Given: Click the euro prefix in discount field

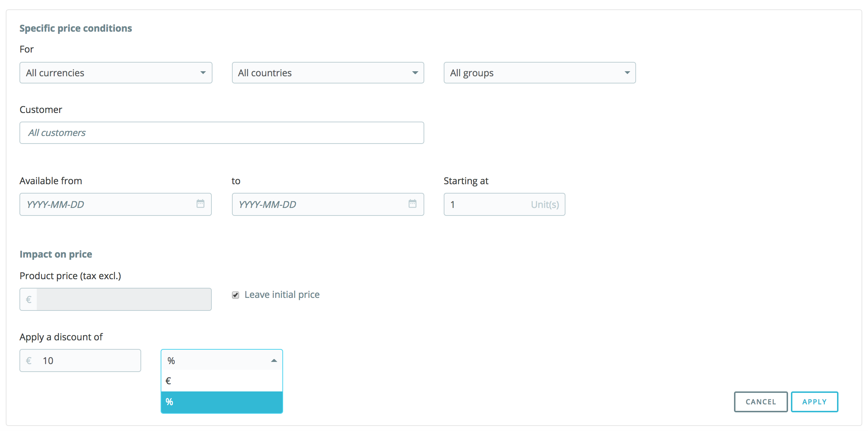Looking at the screenshot, I should click(29, 360).
